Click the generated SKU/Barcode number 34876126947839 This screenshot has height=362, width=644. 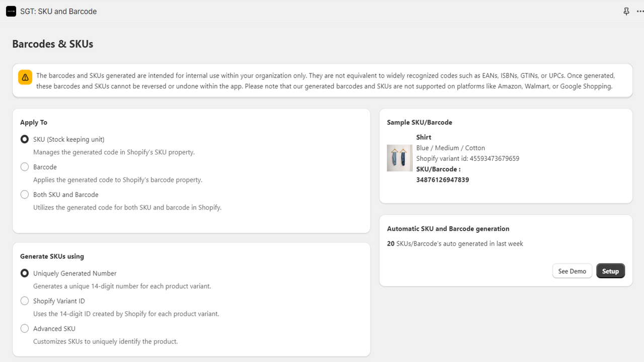[x=442, y=179]
